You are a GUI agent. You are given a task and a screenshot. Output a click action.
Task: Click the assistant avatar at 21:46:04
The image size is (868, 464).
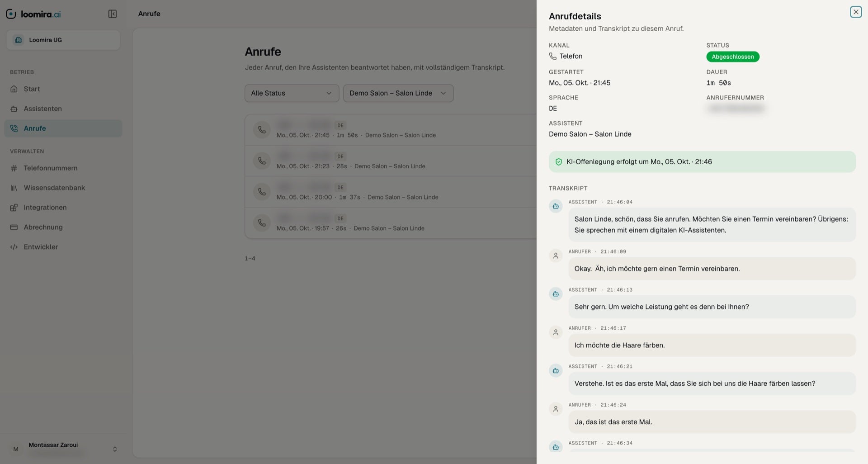[x=556, y=206]
